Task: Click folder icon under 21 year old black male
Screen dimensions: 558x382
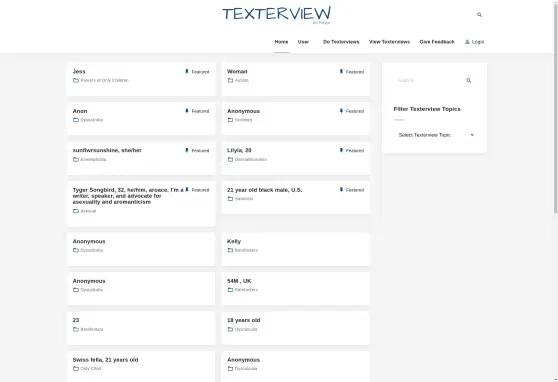Action: click(230, 199)
